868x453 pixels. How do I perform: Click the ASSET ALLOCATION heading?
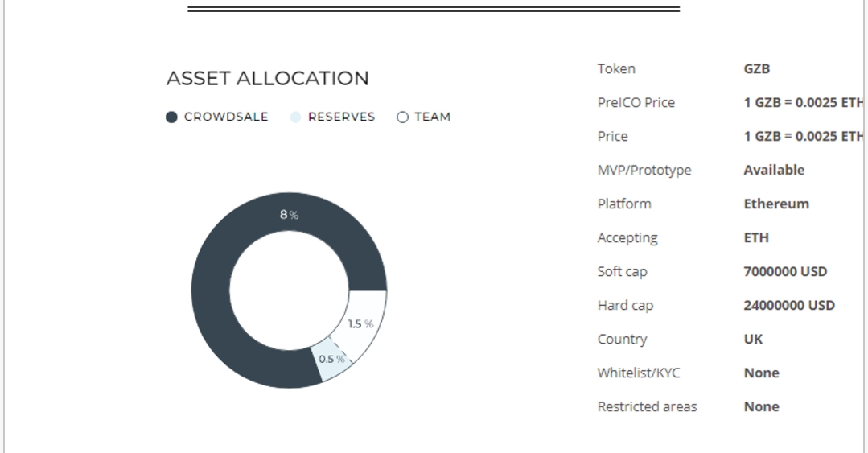coord(267,79)
